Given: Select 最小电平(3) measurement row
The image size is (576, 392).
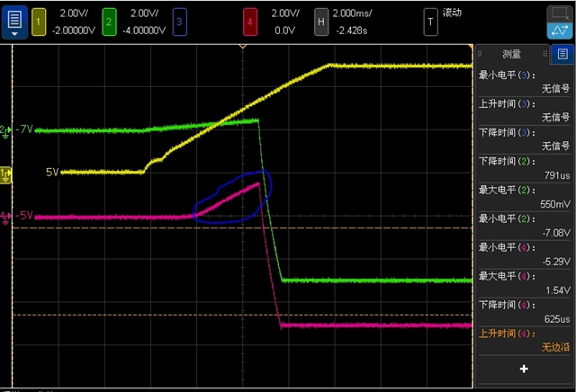Looking at the screenshot, I should [524, 82].
